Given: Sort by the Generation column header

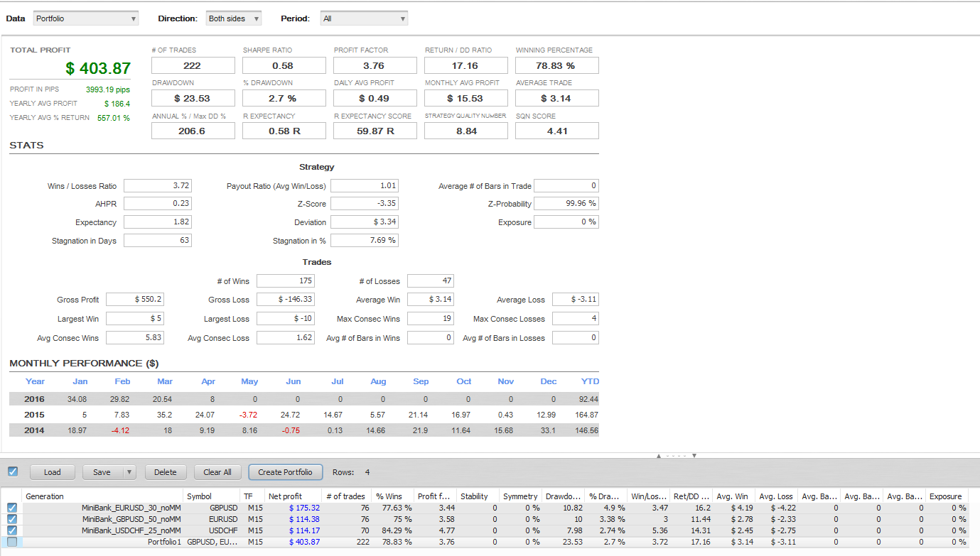Looking at the screenshot, I should [102, 496].
